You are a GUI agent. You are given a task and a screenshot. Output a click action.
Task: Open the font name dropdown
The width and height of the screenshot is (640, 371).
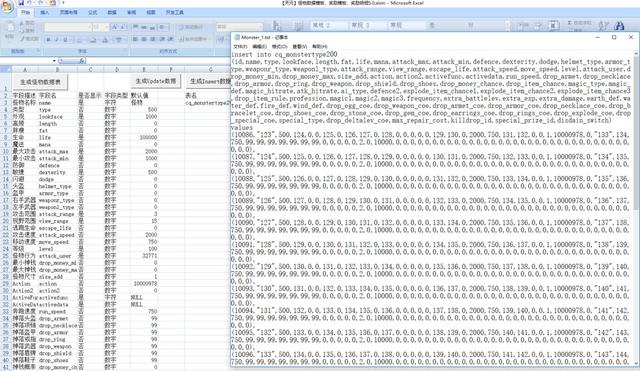(89, 27)
